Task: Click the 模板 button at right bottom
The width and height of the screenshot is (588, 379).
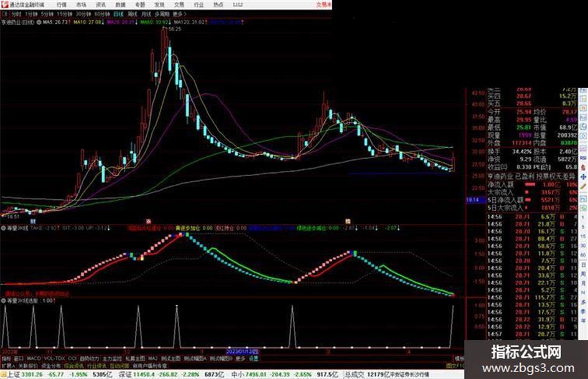Action: pos(459,358)
